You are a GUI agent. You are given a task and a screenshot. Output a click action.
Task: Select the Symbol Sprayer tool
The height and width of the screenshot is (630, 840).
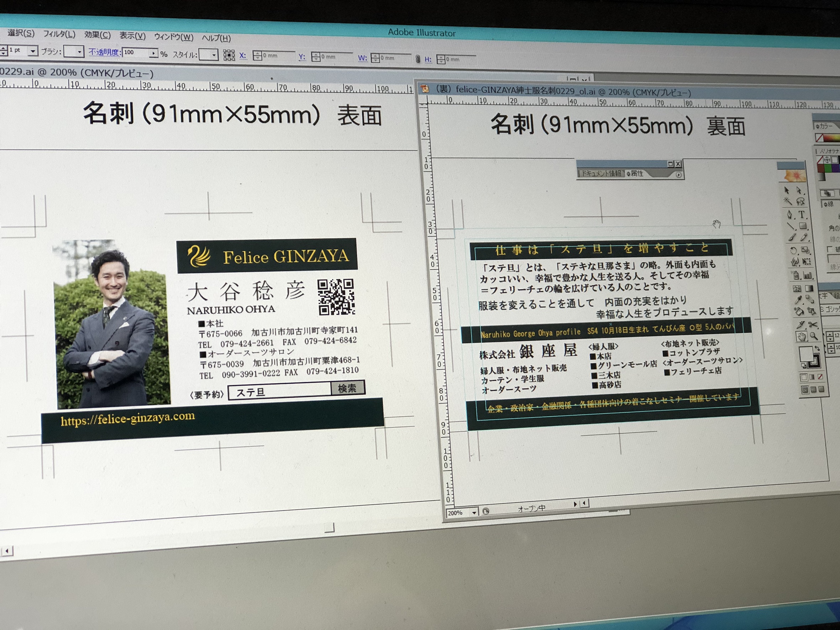point(796,275)
